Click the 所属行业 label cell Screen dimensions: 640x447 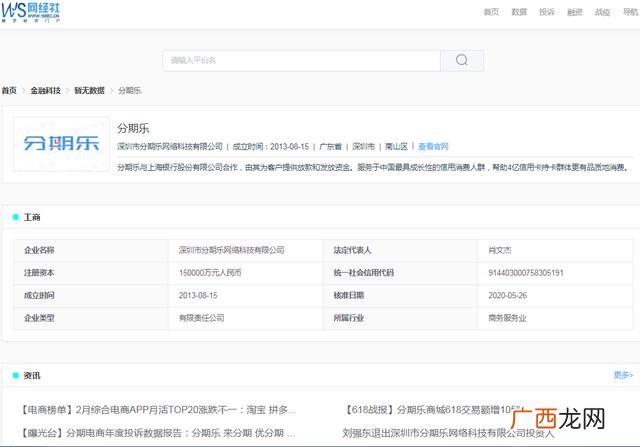(x=400, y=318)
